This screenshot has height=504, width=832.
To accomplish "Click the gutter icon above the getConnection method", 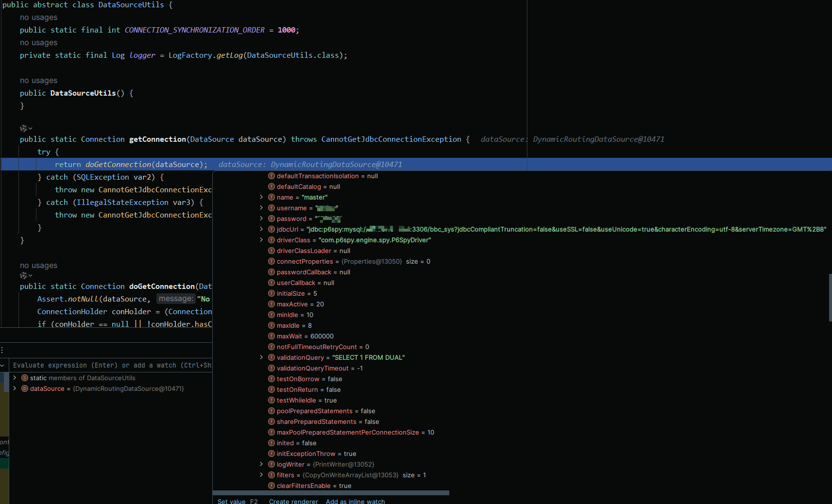I will [x=24, y=128].
